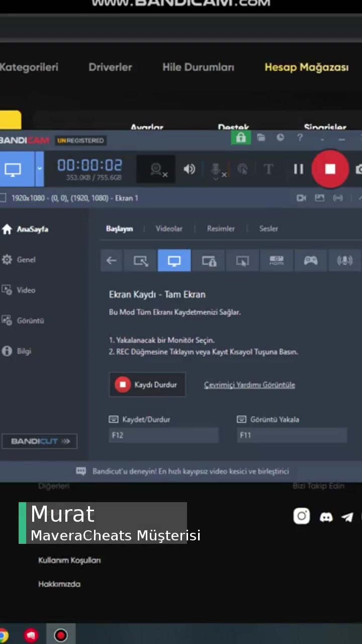Open Çevrimiçi Yardımı Görüntüle link
362x644 pixels.
(249, 385)
